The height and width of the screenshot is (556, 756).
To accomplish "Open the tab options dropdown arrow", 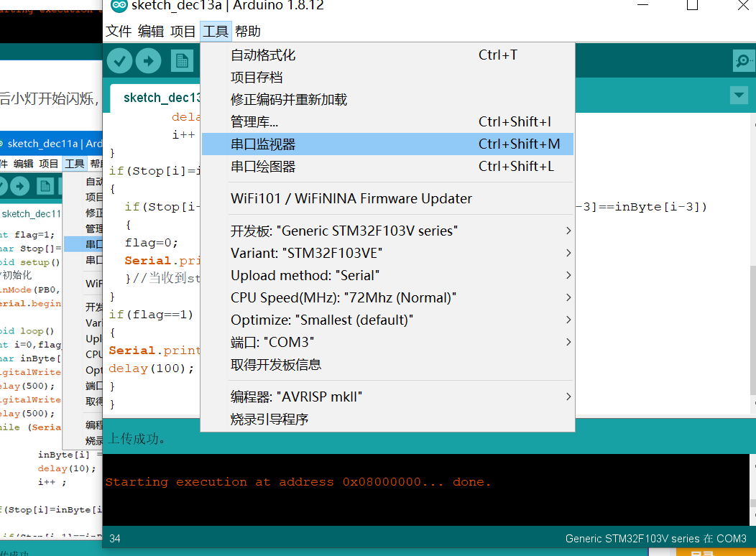I will (739, 96).
